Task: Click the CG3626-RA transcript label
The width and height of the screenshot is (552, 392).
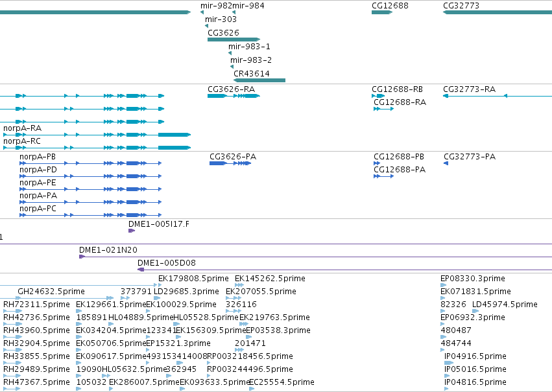Action: 232,89
